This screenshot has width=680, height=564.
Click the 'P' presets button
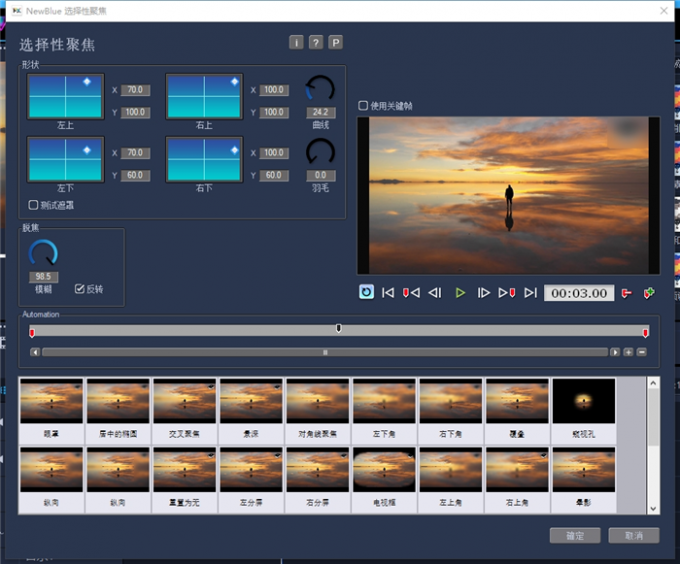click(x=335, y=42)
